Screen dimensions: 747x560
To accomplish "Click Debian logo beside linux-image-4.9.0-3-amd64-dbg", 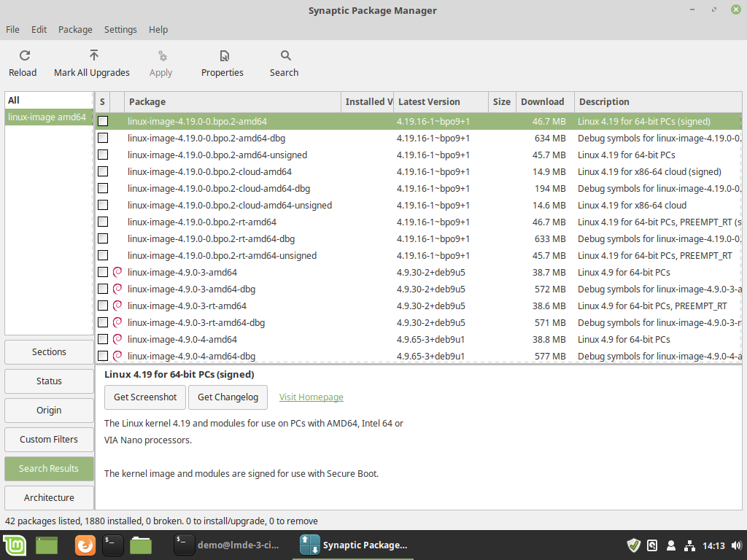I will (117, 289).
